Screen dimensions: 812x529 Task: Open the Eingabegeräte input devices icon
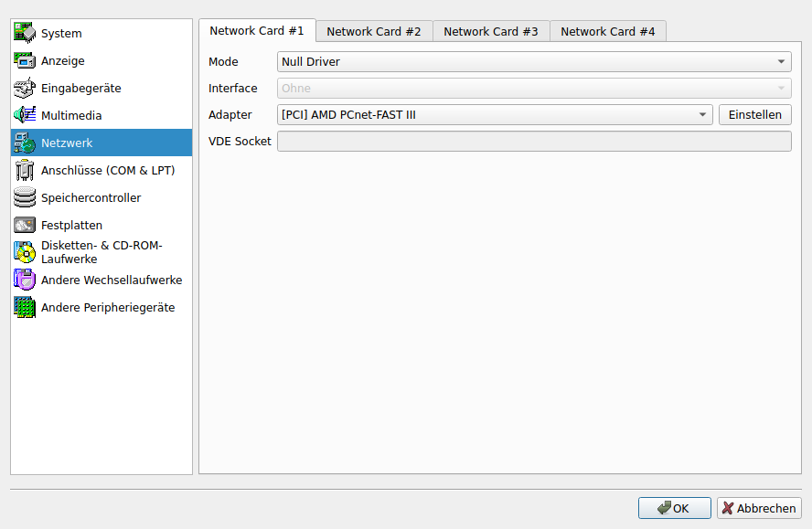click(x=25, y=89)
